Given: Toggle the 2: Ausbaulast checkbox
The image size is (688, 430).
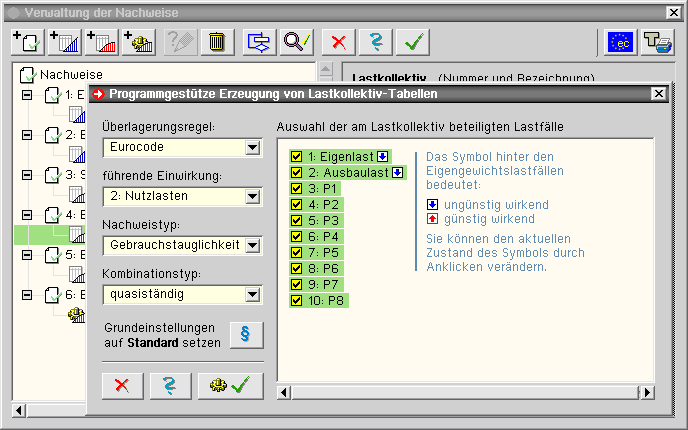Looking at the screenshot, I should pos(296,172).
